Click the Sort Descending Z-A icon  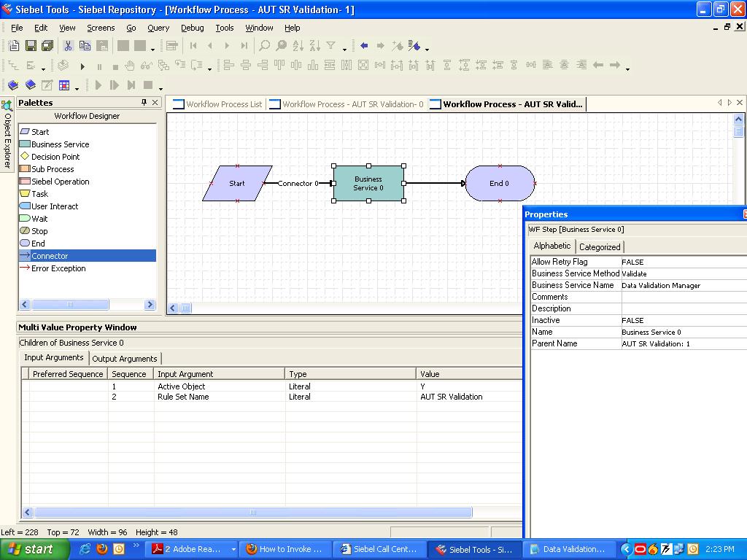(x=315, y=46)
